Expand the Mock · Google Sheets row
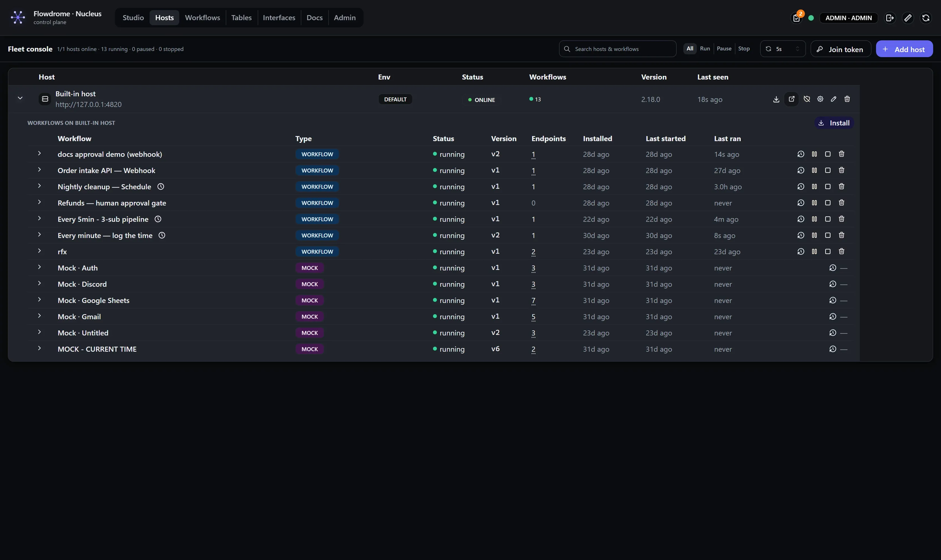 (x=39, y=299)
